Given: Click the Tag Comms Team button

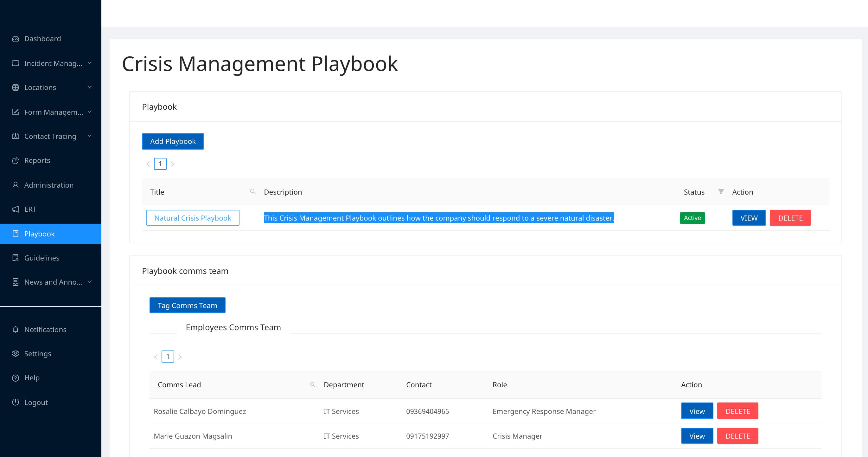Looking at the screenshot, I should [x=187, y=305].
